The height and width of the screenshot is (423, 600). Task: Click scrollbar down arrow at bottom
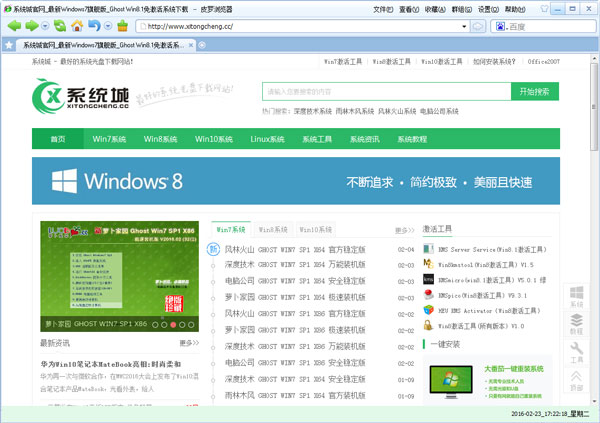click(594, 402)
